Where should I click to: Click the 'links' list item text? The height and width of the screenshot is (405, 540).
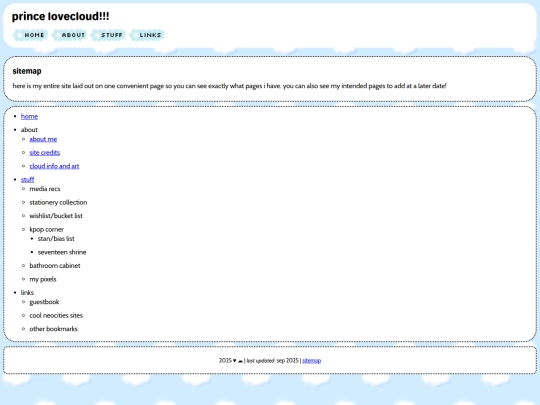27,292
